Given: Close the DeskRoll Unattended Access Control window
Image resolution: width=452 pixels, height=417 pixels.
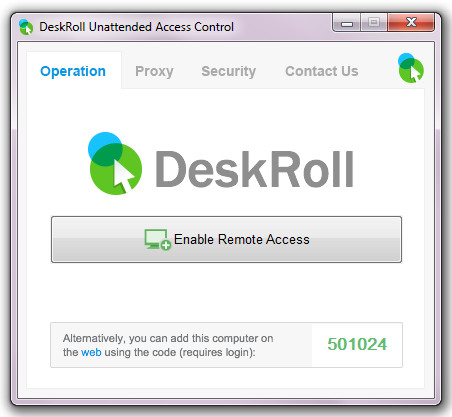Looking at the screenshot, I should (411, 22).
